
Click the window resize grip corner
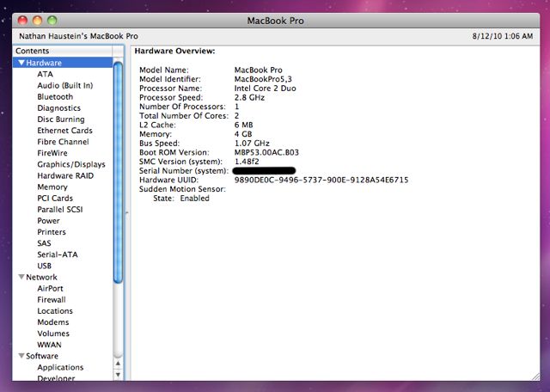point(535,377)
